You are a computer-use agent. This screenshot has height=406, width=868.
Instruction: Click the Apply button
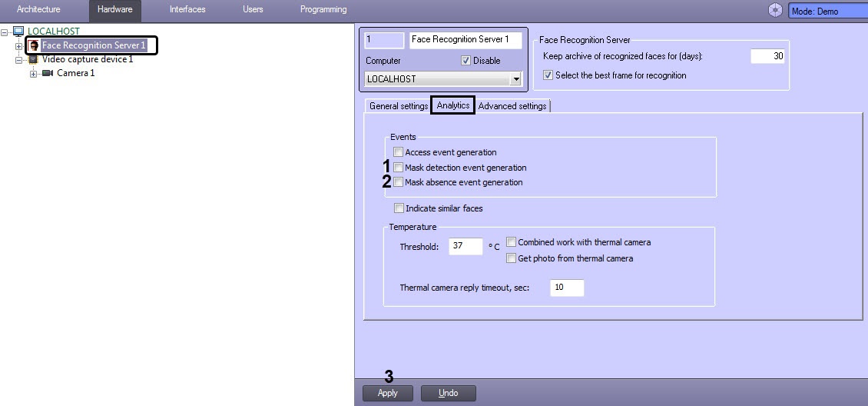tap(387, 393)
